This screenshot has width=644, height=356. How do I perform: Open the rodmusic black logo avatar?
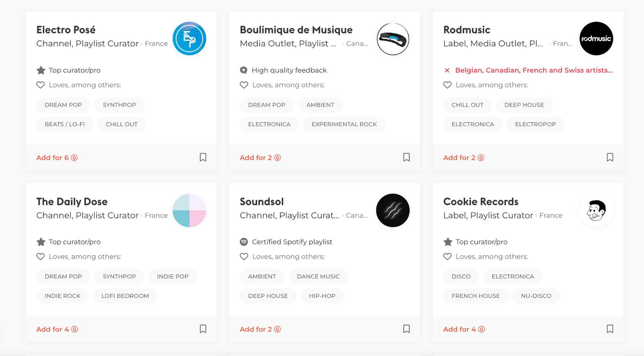[596, 39]
